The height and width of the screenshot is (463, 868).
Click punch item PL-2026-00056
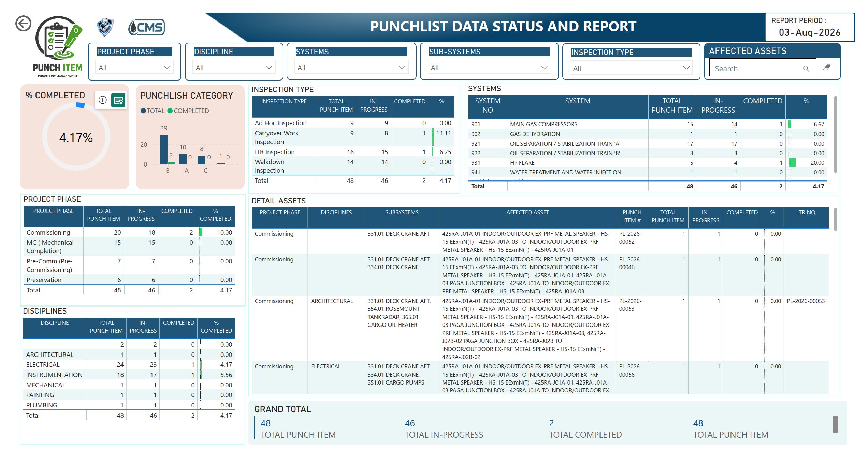[x=630, y=370]
